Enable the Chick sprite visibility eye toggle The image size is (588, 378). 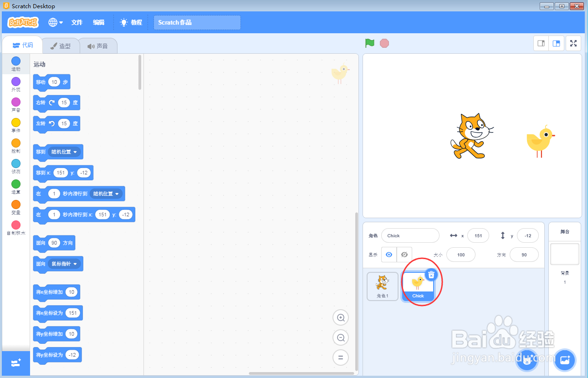click(389, 254)
